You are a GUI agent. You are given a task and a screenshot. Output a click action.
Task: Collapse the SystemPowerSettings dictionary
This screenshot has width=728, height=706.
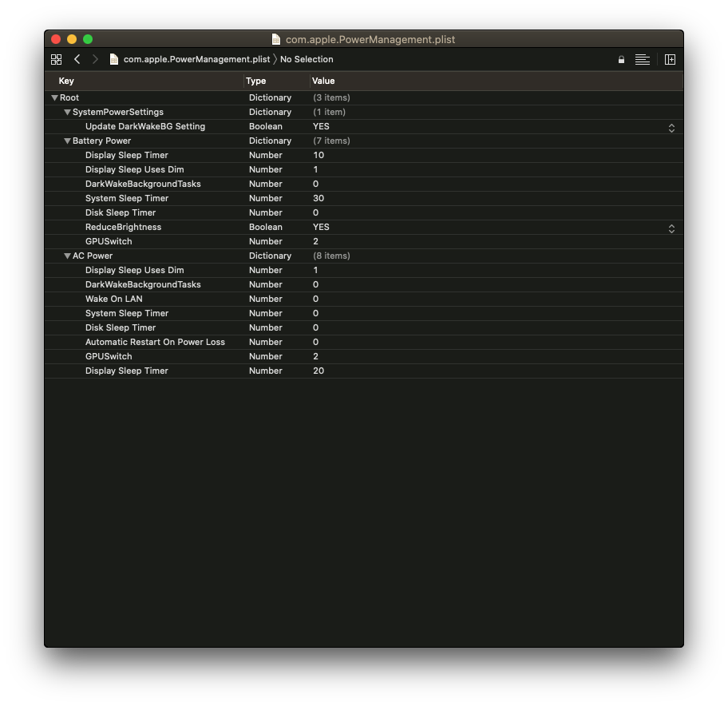[67, 113]
